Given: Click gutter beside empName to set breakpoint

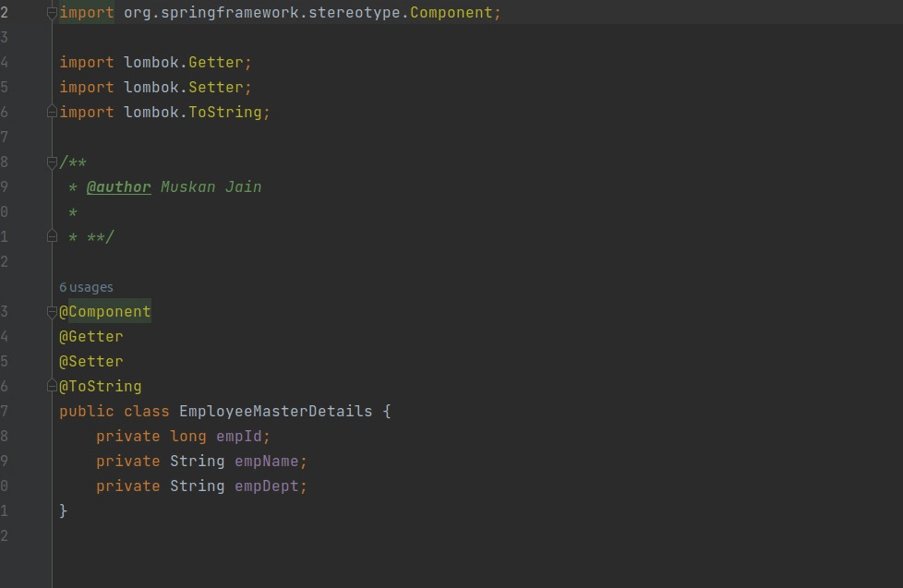Looking at the screenshot, I should [37, 461].
